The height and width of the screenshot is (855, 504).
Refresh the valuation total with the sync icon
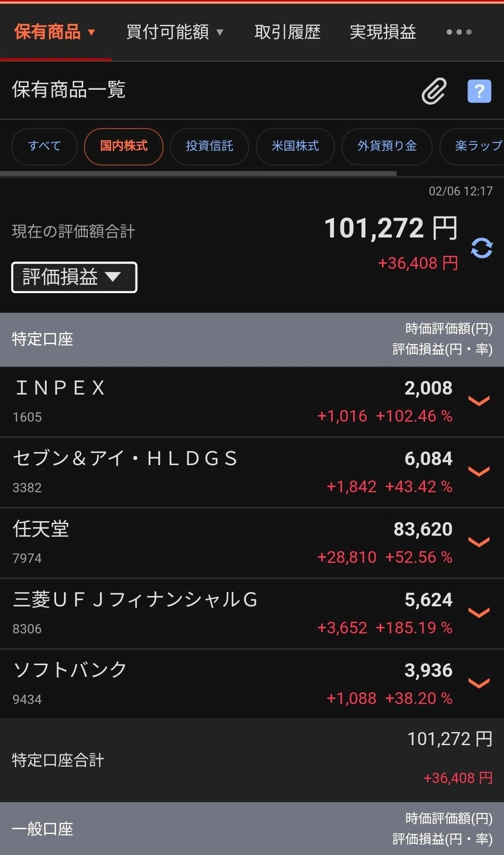482,248
